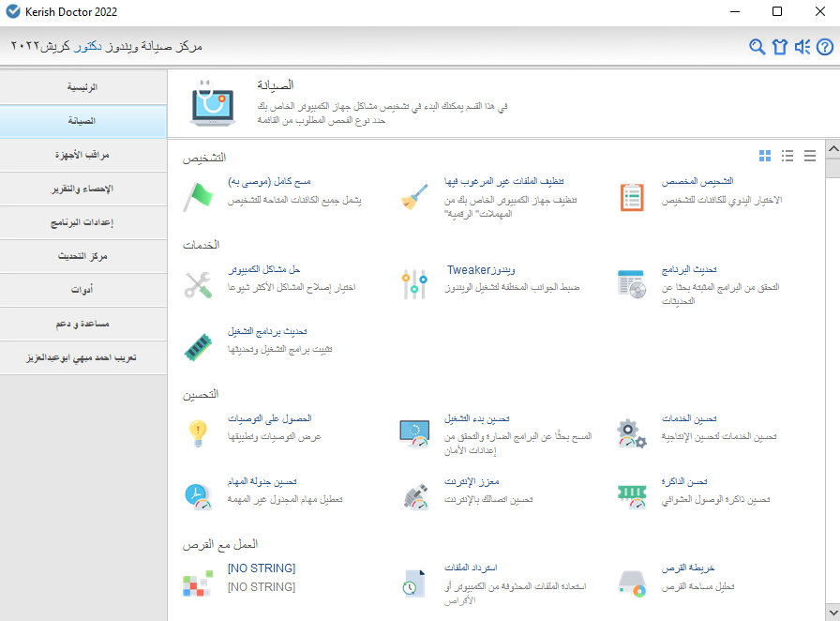Click the RAM stick memory optimization icon
Viewport: 840px width, 621px height.
632,496
